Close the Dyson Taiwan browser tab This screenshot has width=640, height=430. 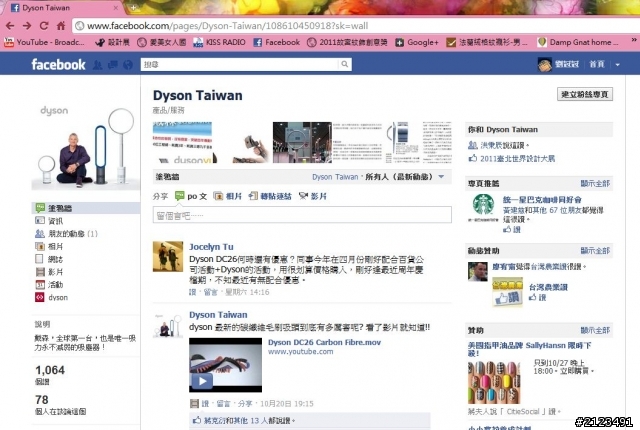116,8
